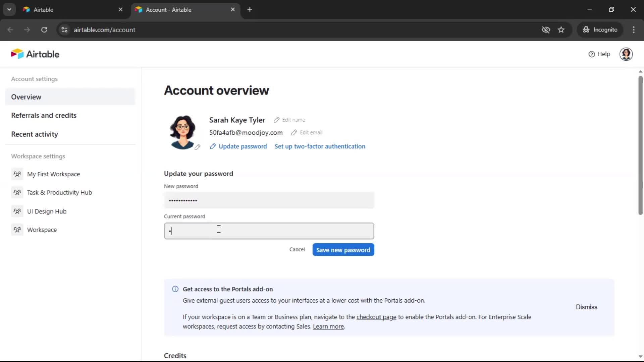Click UI Design Hub group icon
The height and width of the screenshot is (362, 644).
pos(17,211)
